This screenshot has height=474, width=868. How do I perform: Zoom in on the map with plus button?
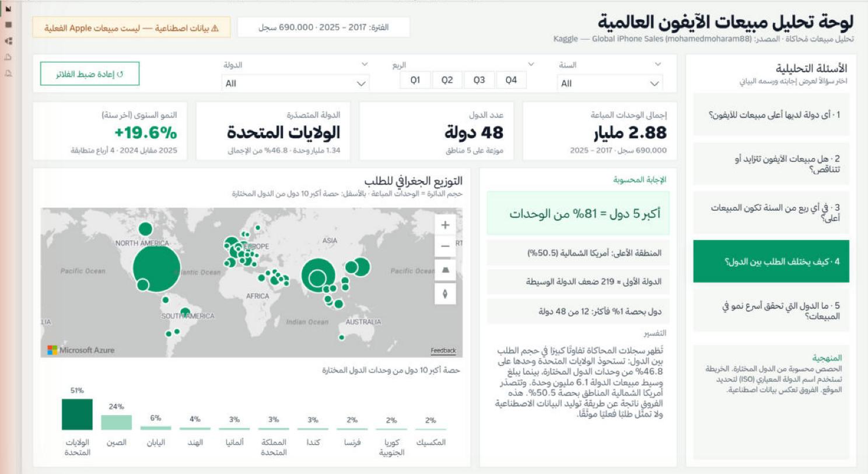[445, 225]
